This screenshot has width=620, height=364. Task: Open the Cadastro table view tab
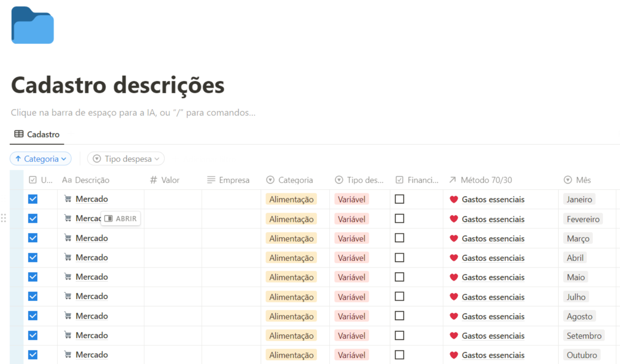(x=37, y=134)
